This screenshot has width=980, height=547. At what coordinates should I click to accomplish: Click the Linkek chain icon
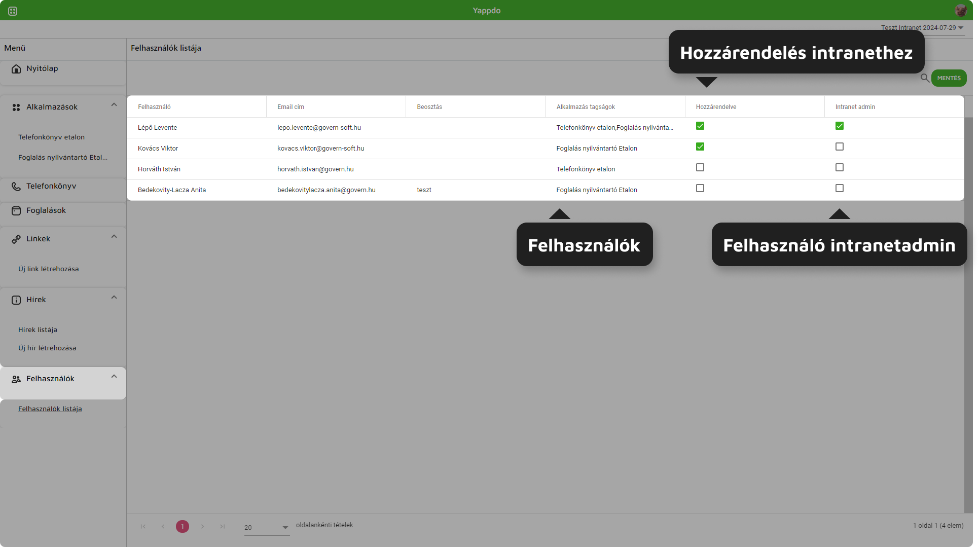click(16, 239)
